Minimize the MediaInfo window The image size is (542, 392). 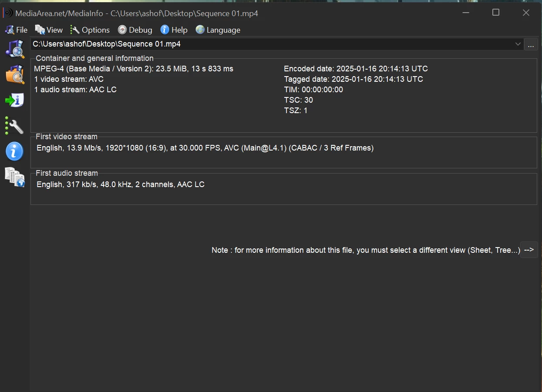pyautogui.click(x=466, y=13)
